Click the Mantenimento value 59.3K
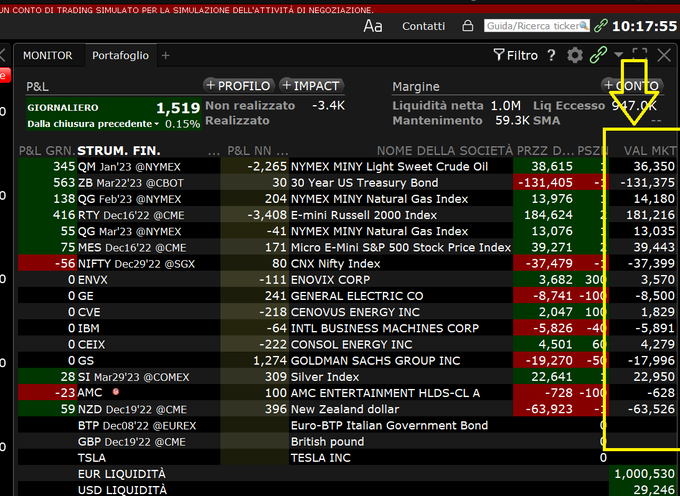This screenshot has width=680, height=496. [x=512, y=120]
